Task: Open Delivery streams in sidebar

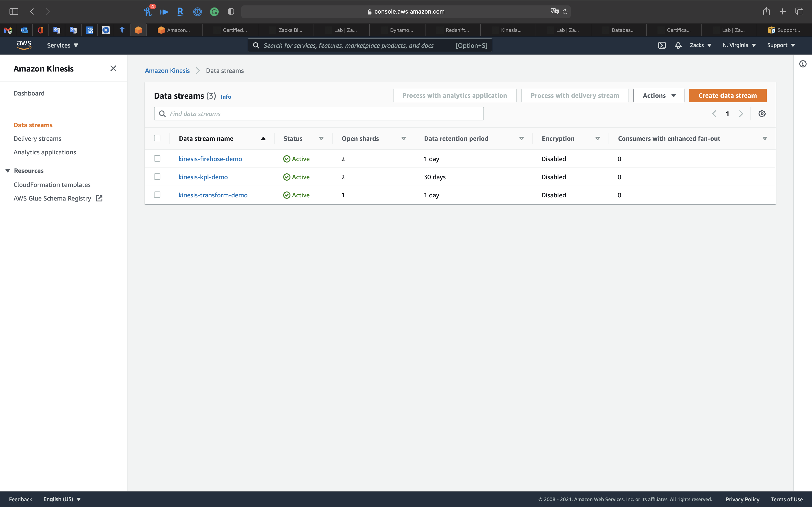Action: coord(37,139)
